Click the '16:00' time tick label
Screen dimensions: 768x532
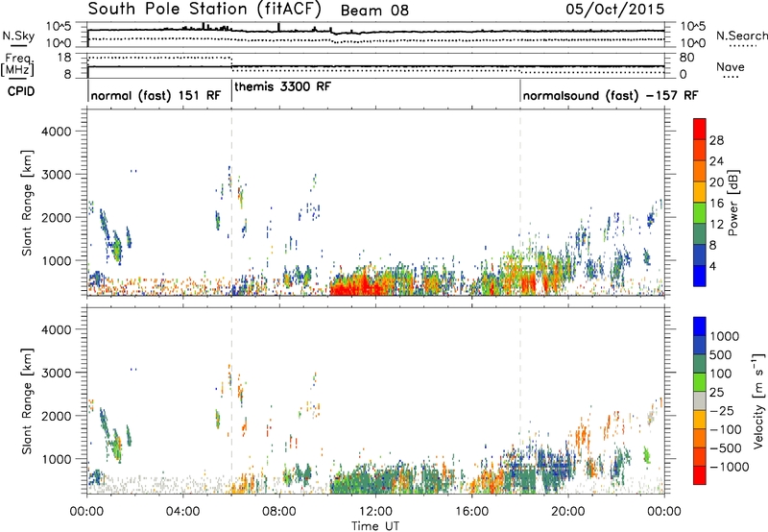471,512
